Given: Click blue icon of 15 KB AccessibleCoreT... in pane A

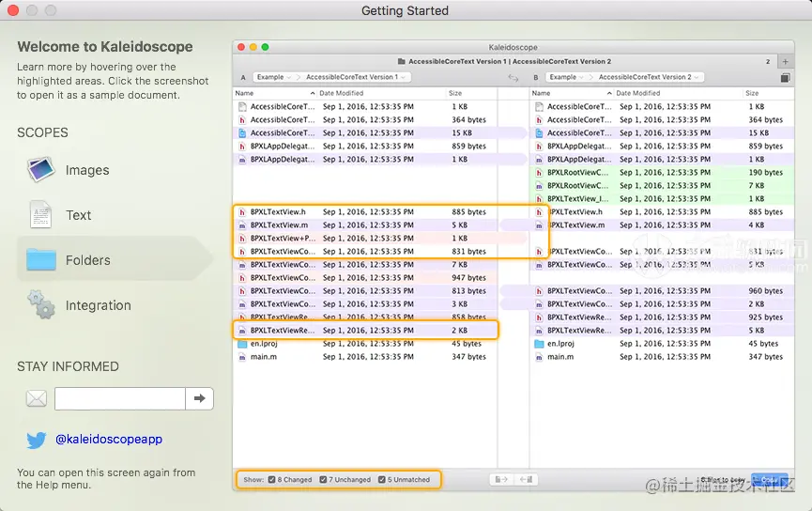Looking at the screenshot, I should 242,133.
